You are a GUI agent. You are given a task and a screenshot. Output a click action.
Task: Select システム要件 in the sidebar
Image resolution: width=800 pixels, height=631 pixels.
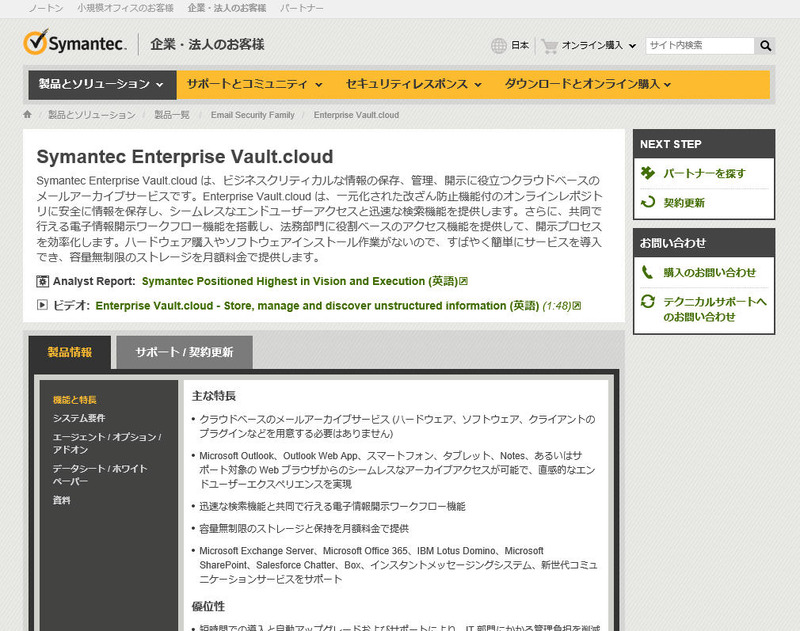click(x=79, y=418)
